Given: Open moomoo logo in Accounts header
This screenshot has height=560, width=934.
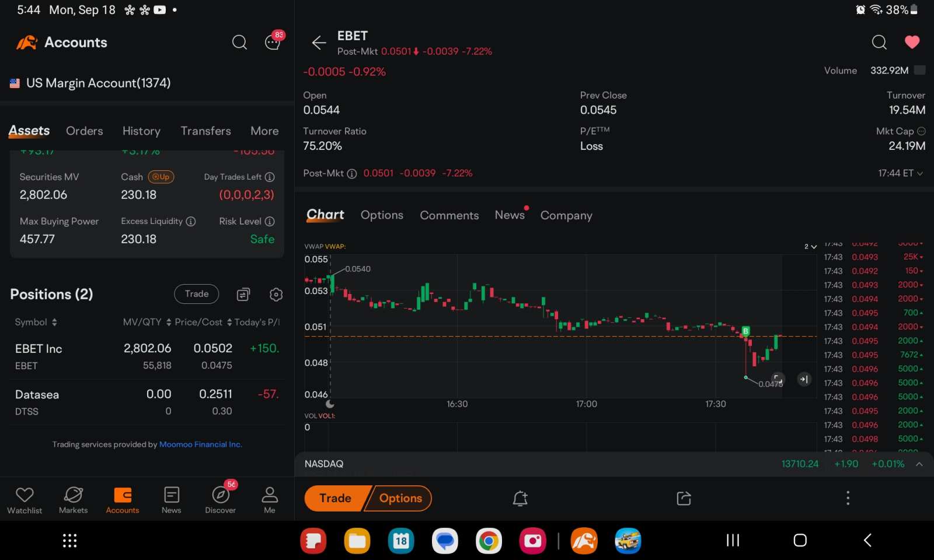Looking at the screenshot, I should [x=26, y=43].
